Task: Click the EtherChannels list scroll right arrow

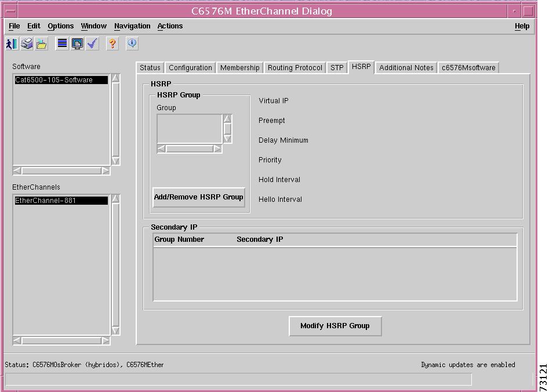Action: [x=106, y=340]
